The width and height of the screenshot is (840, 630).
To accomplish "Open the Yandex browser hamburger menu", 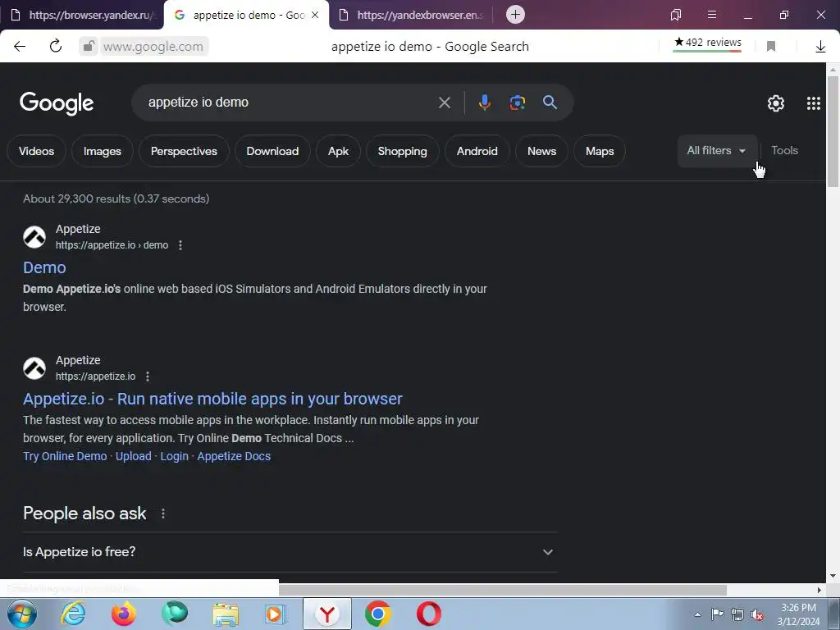I will coord(712,15).
